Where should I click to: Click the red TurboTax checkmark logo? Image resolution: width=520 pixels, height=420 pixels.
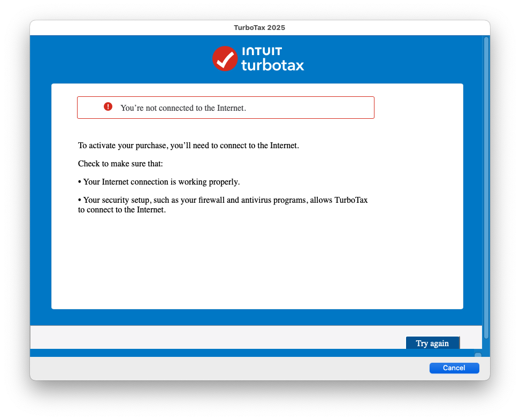pos(225,58)
